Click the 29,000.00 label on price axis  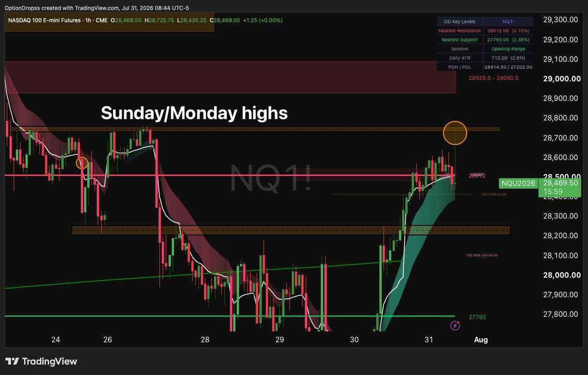coord(562,79)
